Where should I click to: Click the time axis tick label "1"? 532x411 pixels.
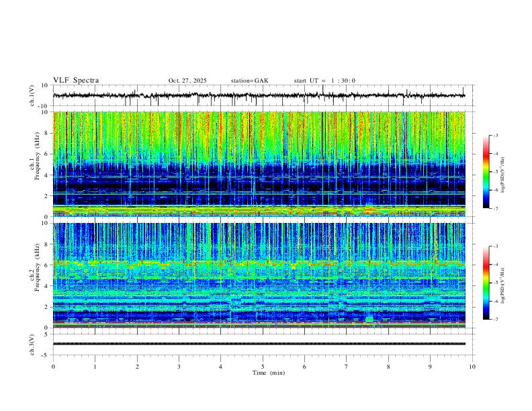pyautogui.click(x=95, y=367)
